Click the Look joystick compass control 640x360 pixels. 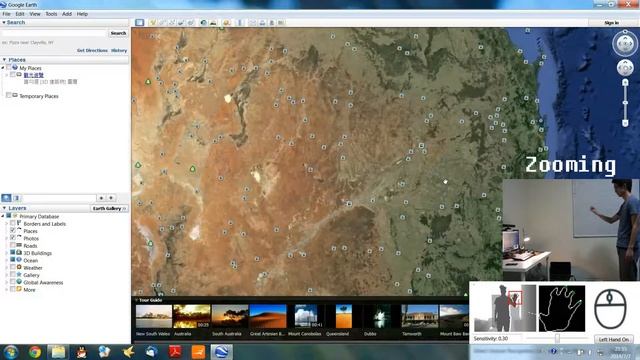coord(624,43)
